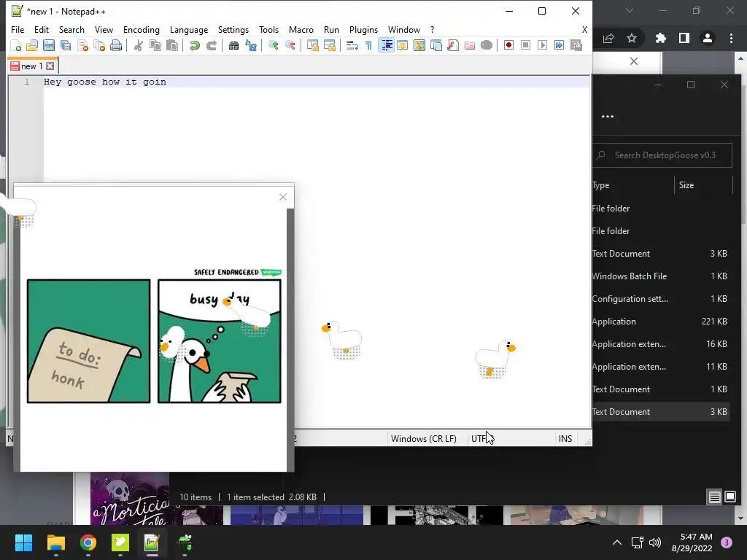The image size is (747, 560).
Task: Open the Settings menu
Action: pyautogui.click(x=233, y=29)
